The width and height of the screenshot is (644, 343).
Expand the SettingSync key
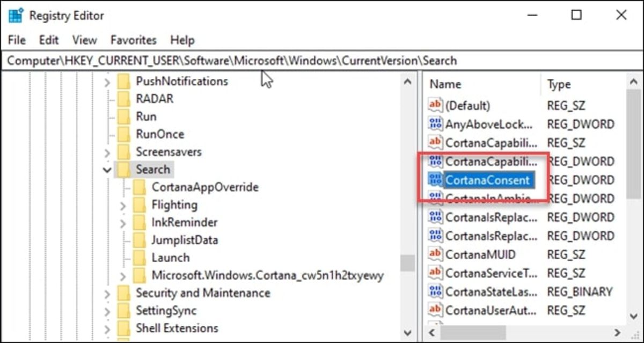tap(107, 311)
